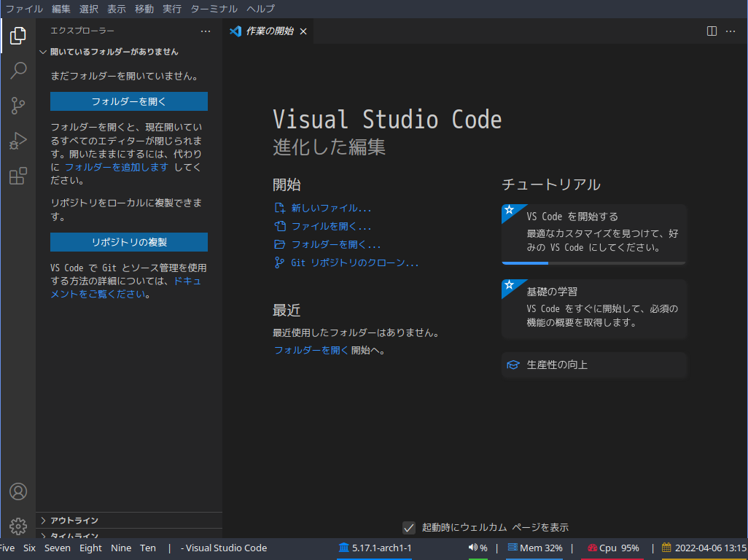748x560 pixels.
Task: Open the ターミナル menu
Action: coord(214,9)
